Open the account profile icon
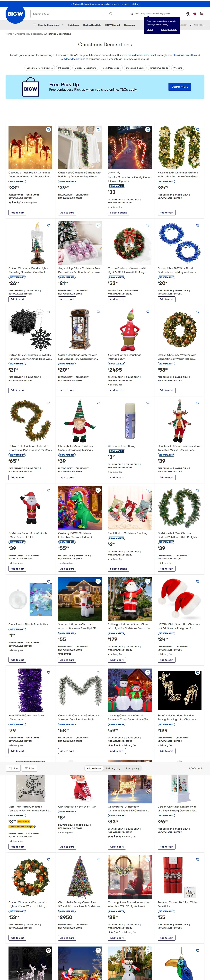Screen dimensions: 210x980 coord(188,14)
